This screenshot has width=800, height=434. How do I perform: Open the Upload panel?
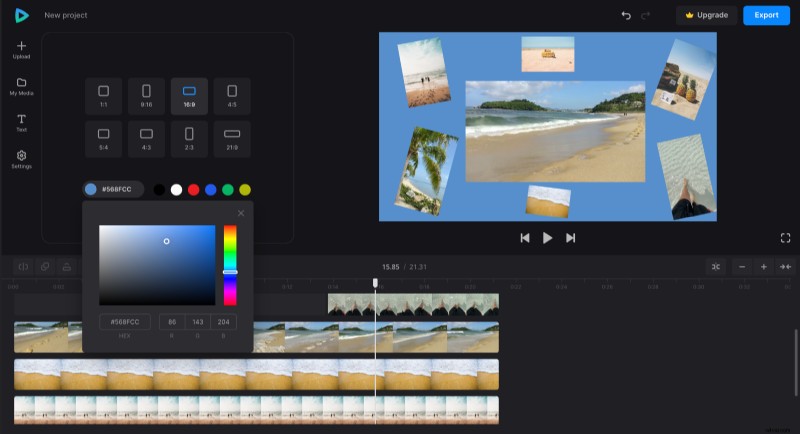[21, 50]
